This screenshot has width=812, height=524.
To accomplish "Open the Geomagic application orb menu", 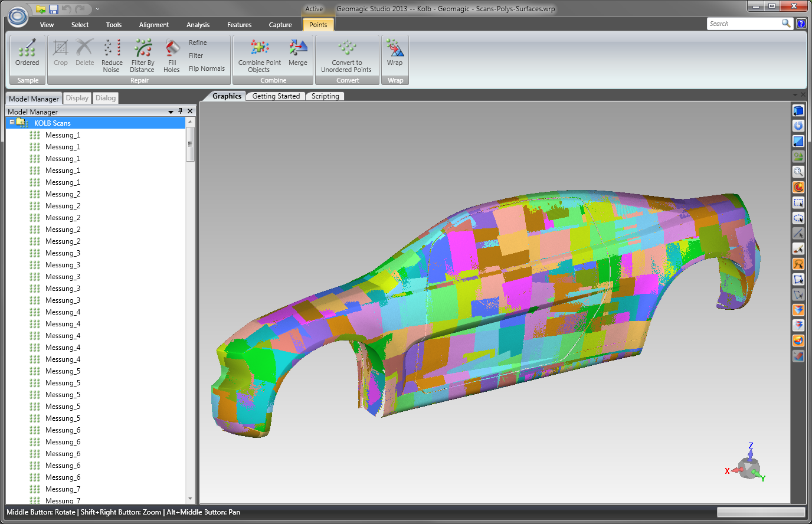I will (18, 16).
